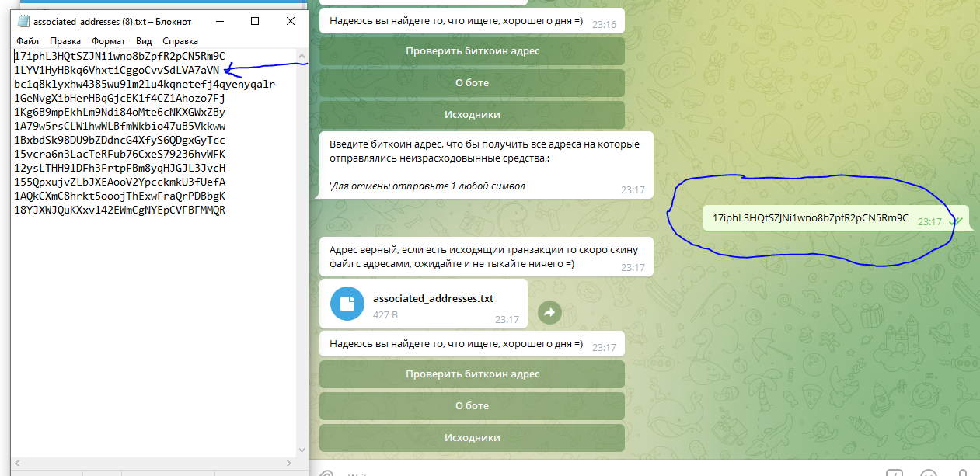Click the Notepad horizontal scrollbar right arrow
This screenshot has height=476, width=980.
coord(288,463)
